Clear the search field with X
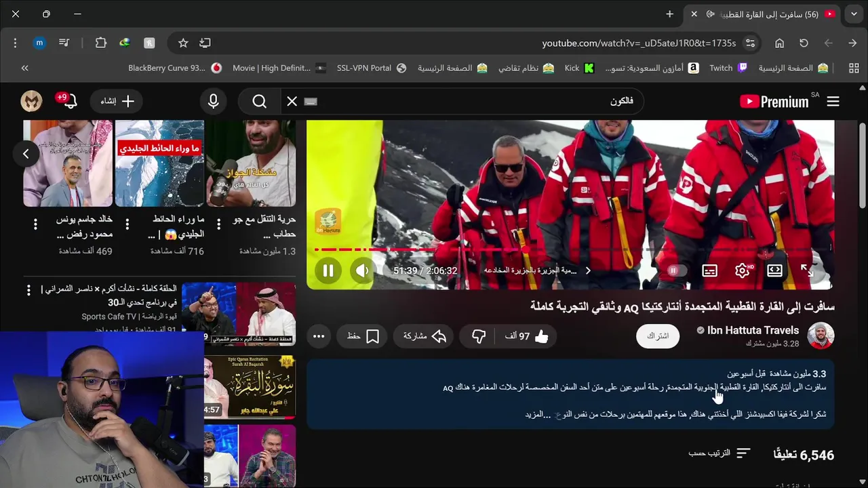 292,102
